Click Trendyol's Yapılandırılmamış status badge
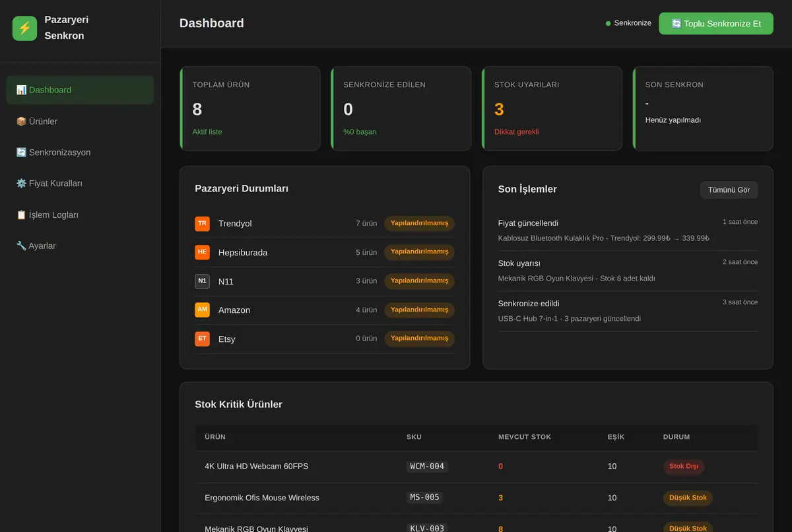Image resolution: width=792 pixels, height=532 pixels. point(419,223)
